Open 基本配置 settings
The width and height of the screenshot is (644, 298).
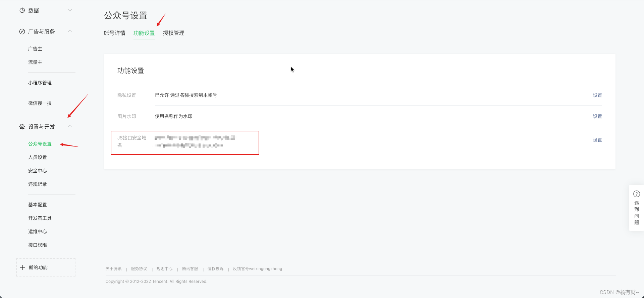pos(38,205)
